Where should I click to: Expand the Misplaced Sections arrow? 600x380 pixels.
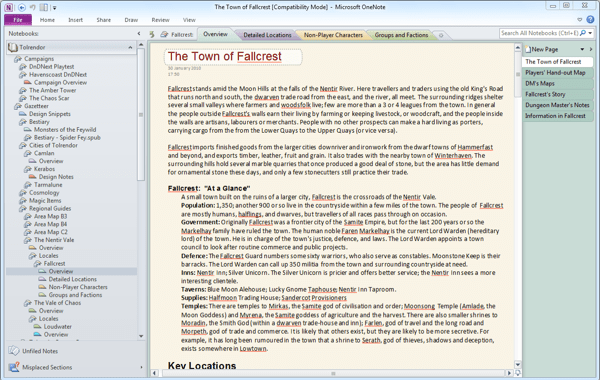click(x=141, y=367)
